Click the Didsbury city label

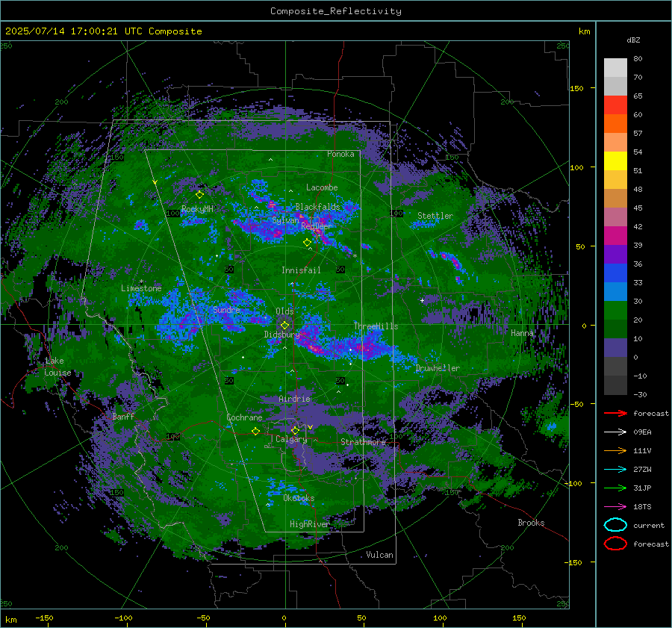point(281,335)
